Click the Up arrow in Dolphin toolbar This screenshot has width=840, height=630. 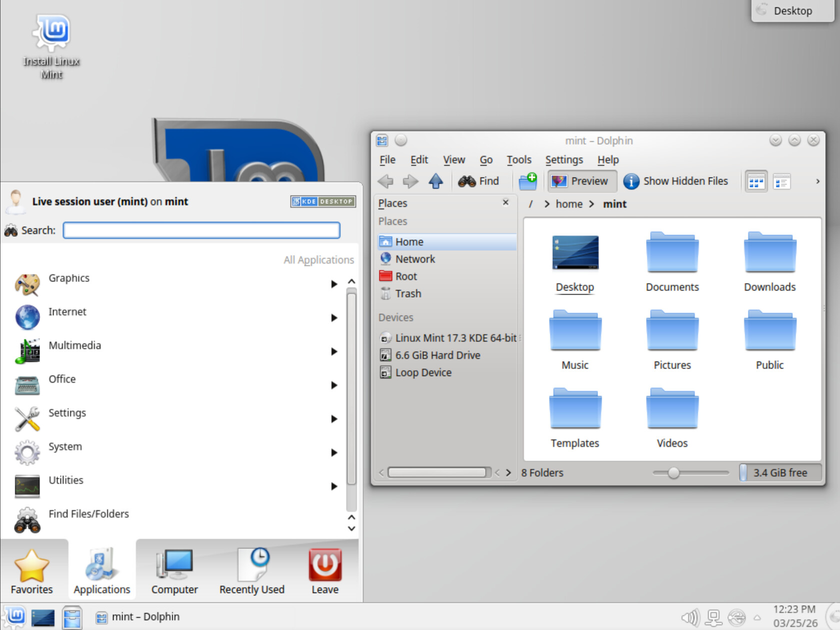pyautogui.click(x=435, y=181)
